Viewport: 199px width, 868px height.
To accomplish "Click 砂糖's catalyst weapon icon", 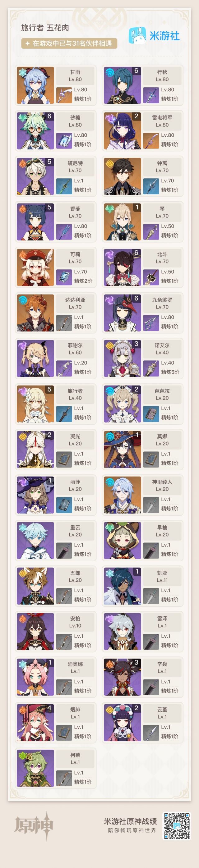I will click(x=64, y=141).
